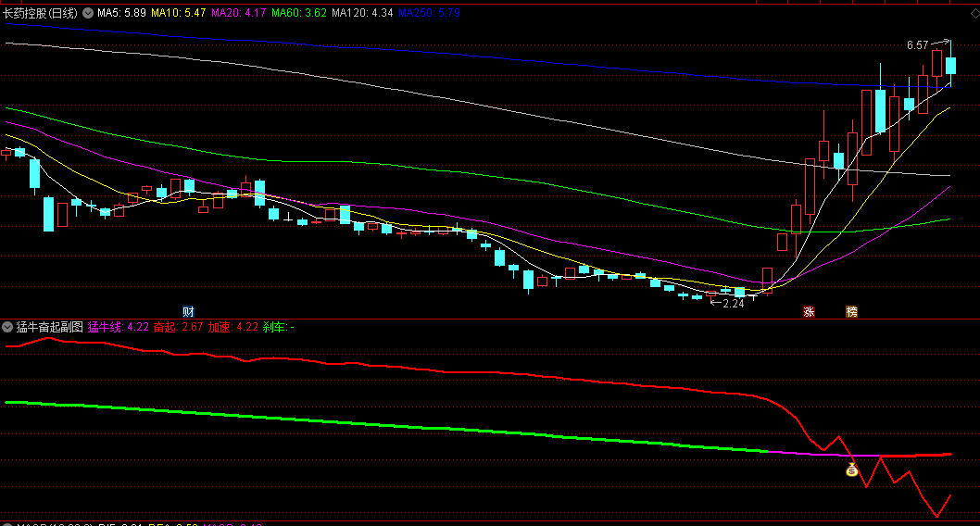
Task: Expand the 猛牛奋起副图 sub-chart chevron
Action: tap(7, 327)
